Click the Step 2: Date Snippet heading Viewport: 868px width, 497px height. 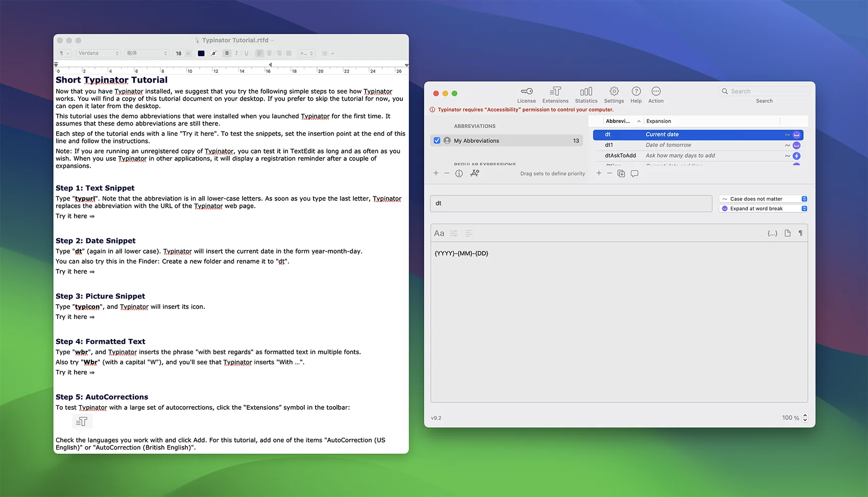[x=95, y=241]
